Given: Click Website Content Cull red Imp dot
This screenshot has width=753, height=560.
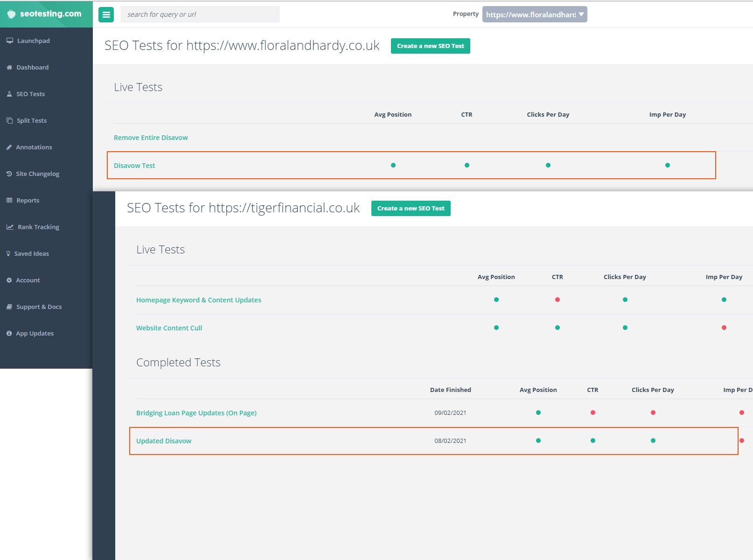Looking at the screenshot, I should click(724, 328).
